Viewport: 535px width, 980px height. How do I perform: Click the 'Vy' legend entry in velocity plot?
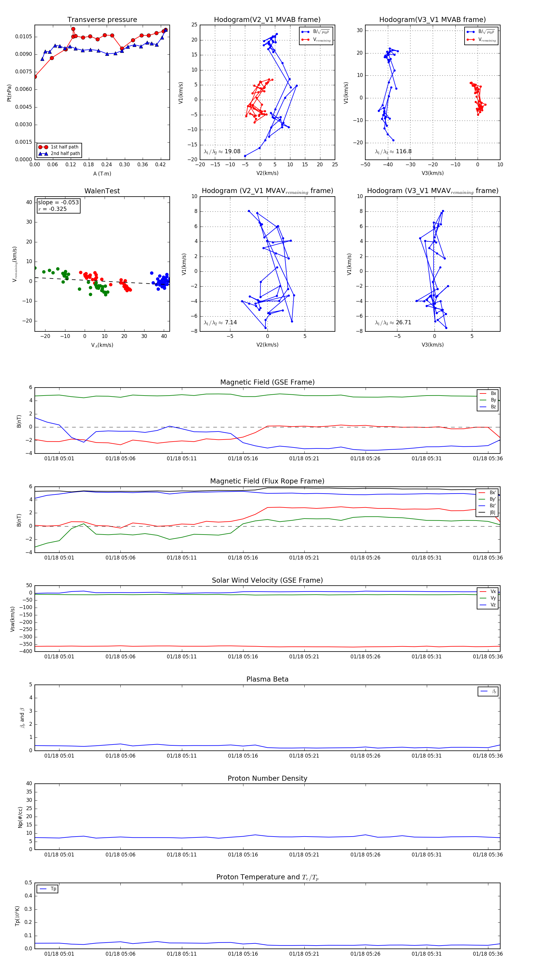(x=488, y=598)
